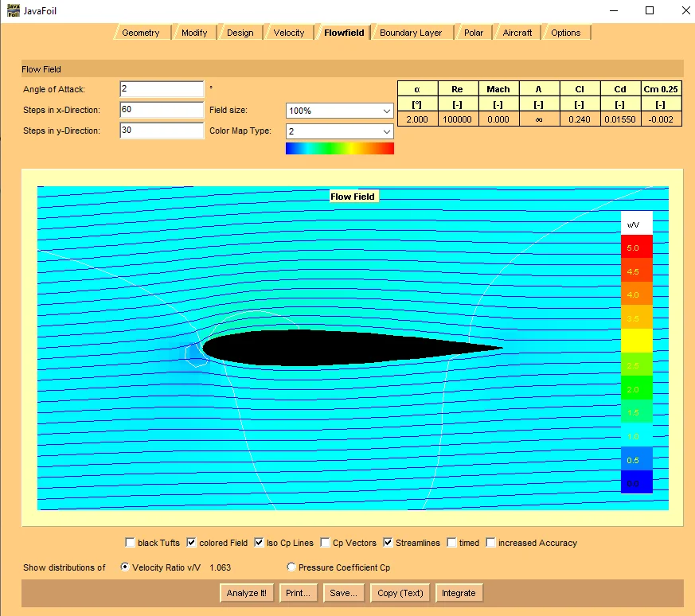Disable the Streamlines checkbox

(388, 543)
